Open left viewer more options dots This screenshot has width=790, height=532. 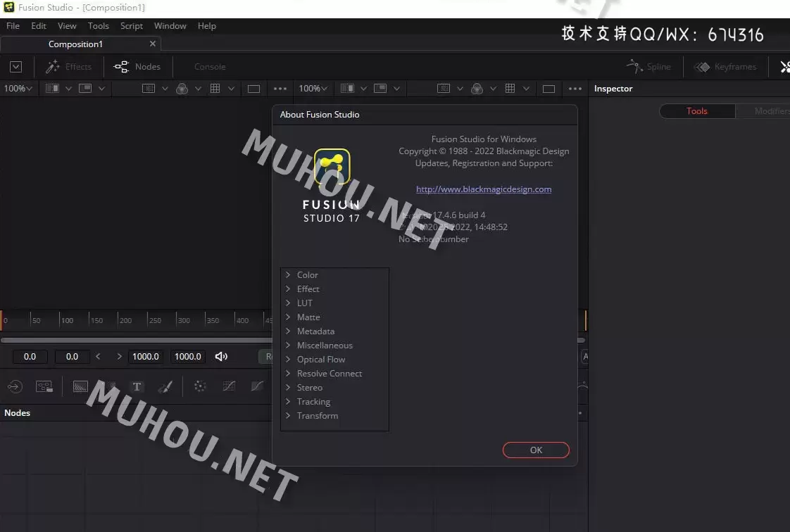click(280, 89)
